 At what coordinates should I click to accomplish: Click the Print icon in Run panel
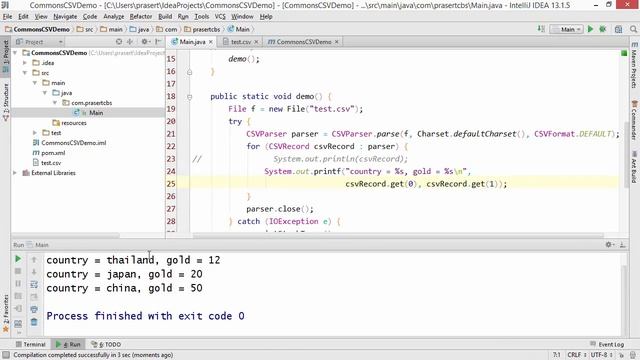34,309
